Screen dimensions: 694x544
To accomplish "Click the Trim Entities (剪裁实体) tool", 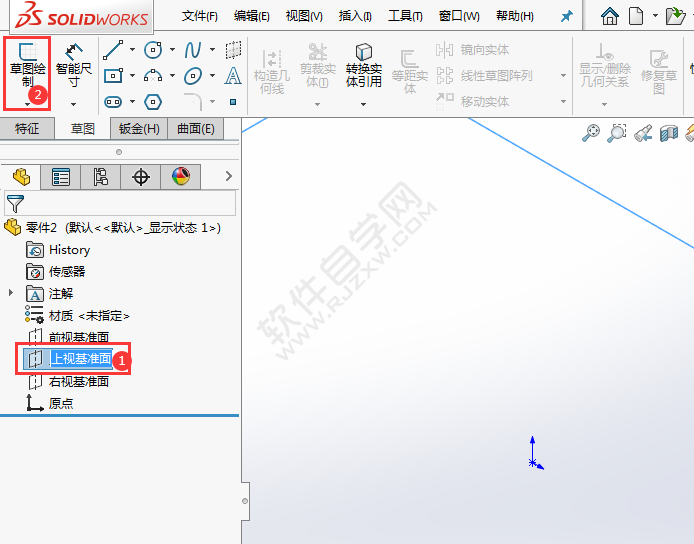I will (318, 66).
